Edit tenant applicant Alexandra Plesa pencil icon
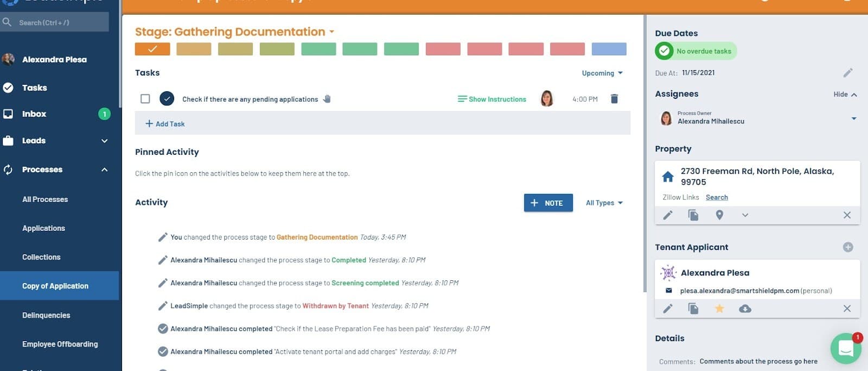Screen dimensions: 868x371 pos(668,309)
